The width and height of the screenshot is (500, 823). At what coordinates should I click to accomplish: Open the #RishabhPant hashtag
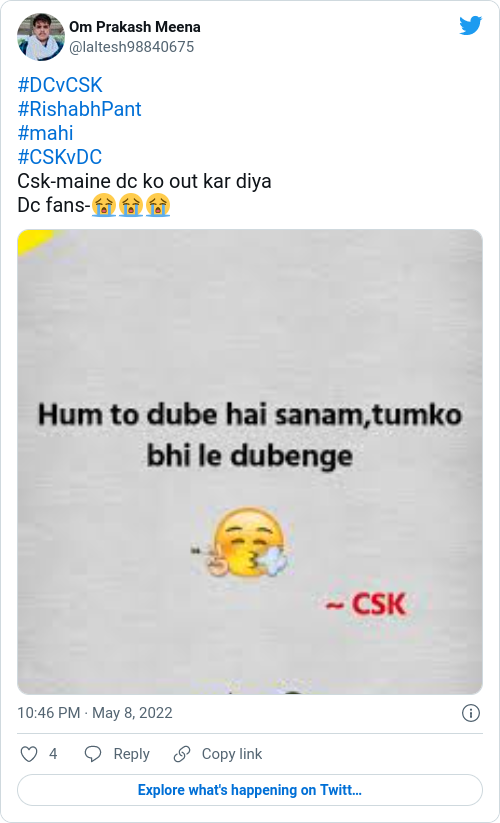click(x=79, y=109)
